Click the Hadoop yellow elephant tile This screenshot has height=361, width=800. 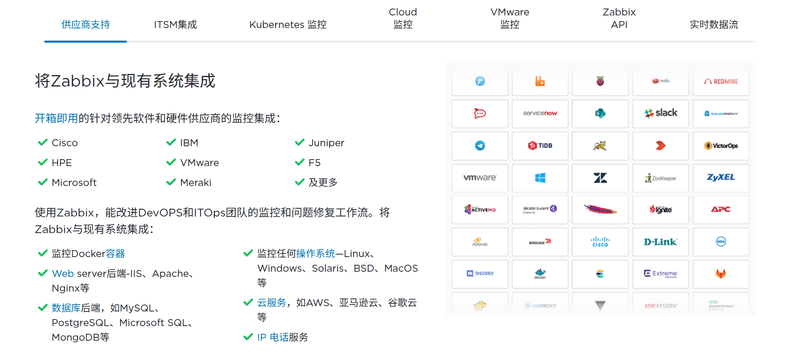(x=480, y=305)
